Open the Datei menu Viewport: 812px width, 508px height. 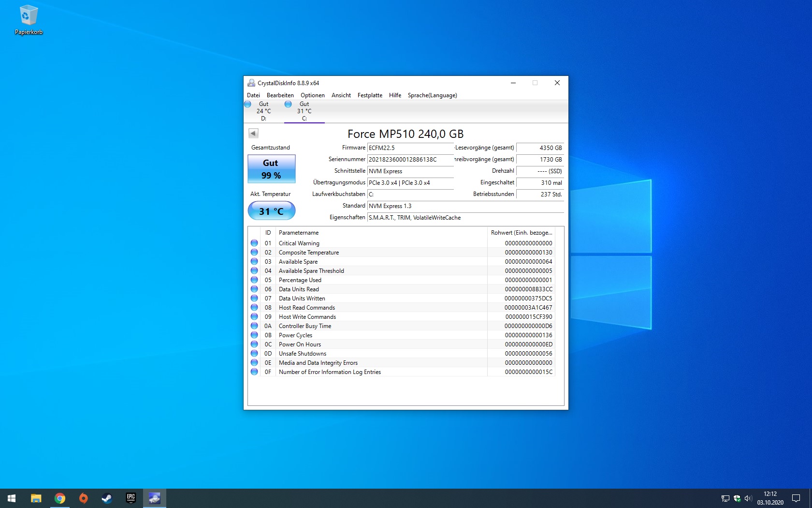coord(253,95)
